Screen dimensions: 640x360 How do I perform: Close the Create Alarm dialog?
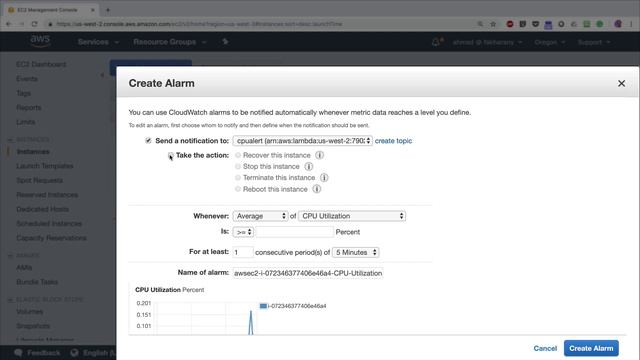[x=621, y=83]
